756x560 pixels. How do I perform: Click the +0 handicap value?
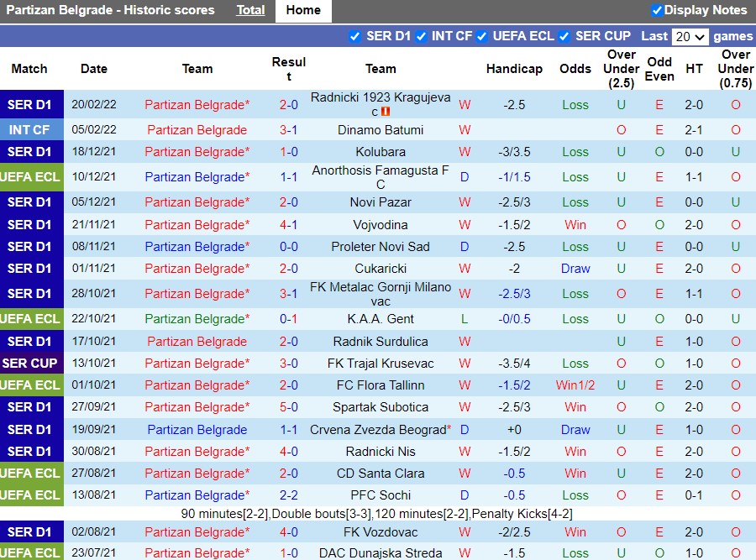coord(514,430)
